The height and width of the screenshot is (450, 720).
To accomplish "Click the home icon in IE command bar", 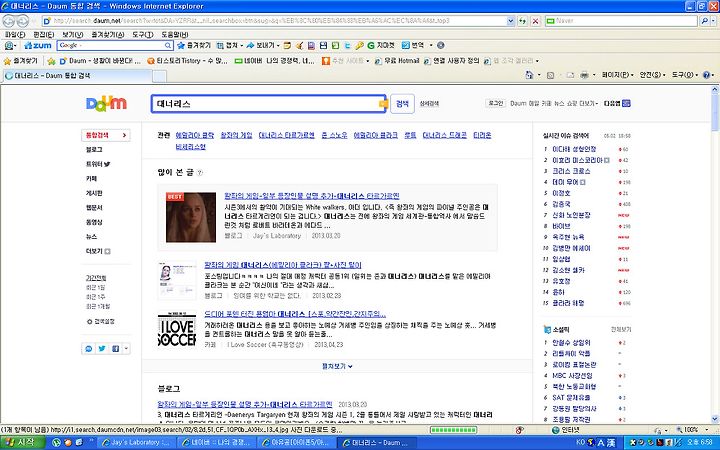I will pos(529,74).
